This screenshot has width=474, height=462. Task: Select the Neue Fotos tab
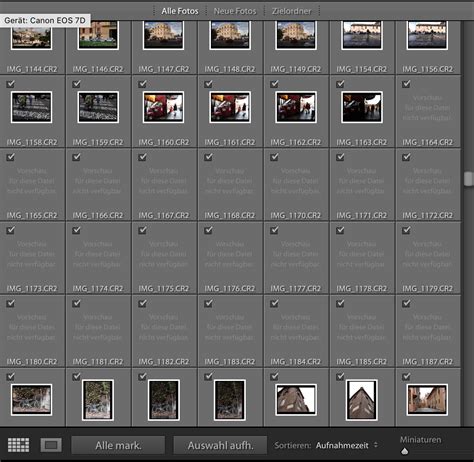[x=235, y=11]
